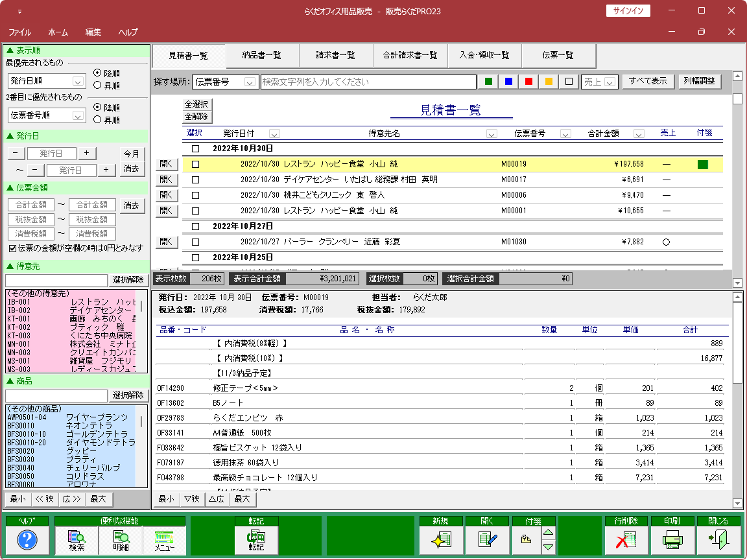Switch to the 合計請求書一覧 tab
This screenshot has width=747, height=560.
410,55
